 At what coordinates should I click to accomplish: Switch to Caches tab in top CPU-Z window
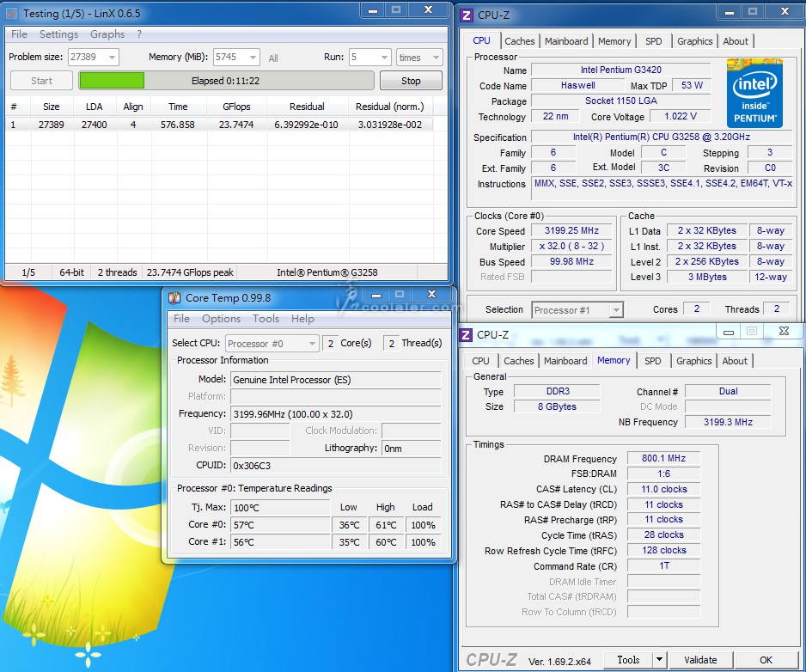coord(520,41)
